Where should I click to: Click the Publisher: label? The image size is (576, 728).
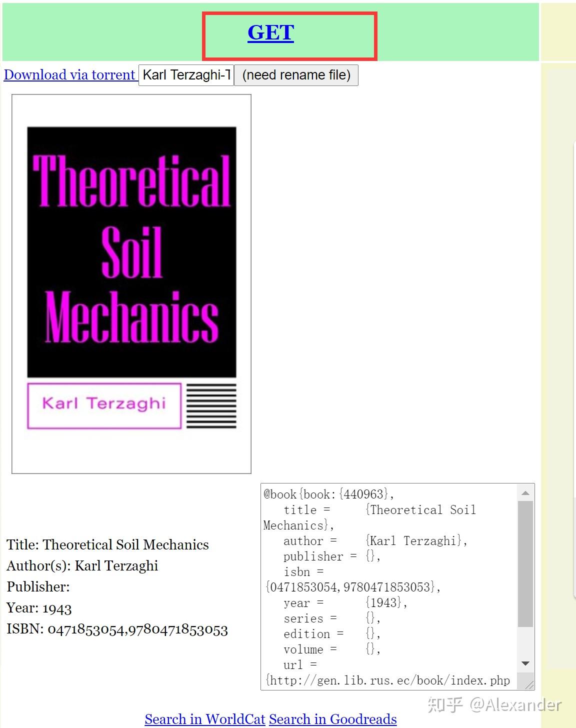pyautogui.click(x=38, y=586)
